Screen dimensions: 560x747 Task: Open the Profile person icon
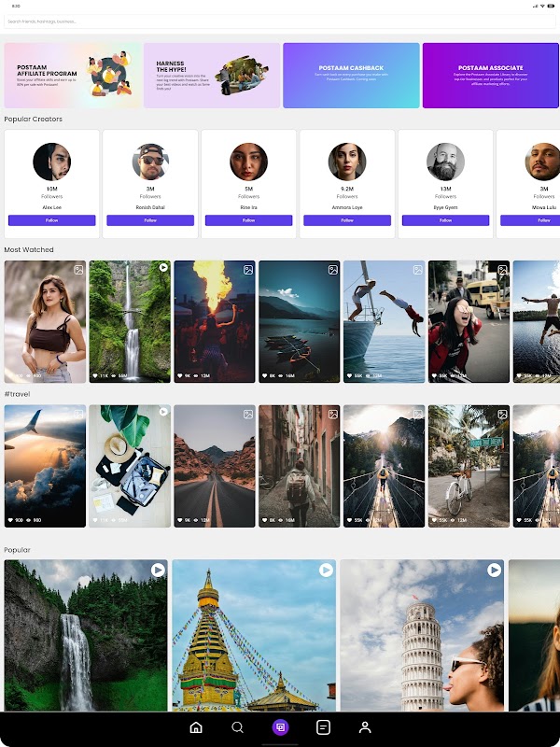365,727
